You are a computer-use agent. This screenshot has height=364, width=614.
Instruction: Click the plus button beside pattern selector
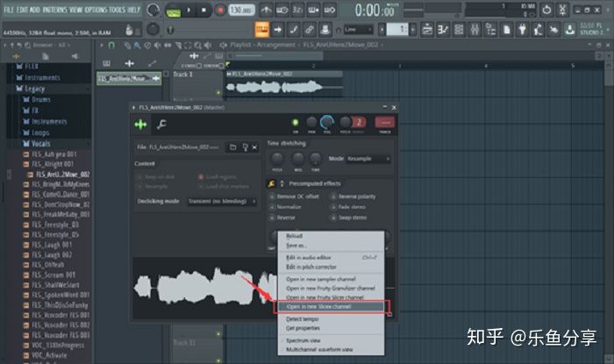tap(412, 29)
